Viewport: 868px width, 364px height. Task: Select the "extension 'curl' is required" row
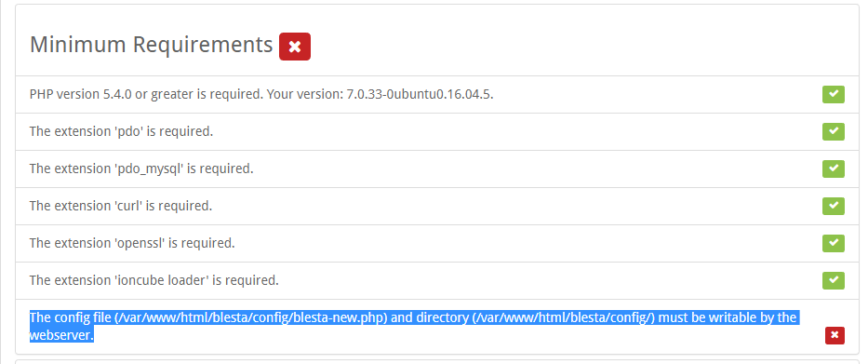pos(436,206)
